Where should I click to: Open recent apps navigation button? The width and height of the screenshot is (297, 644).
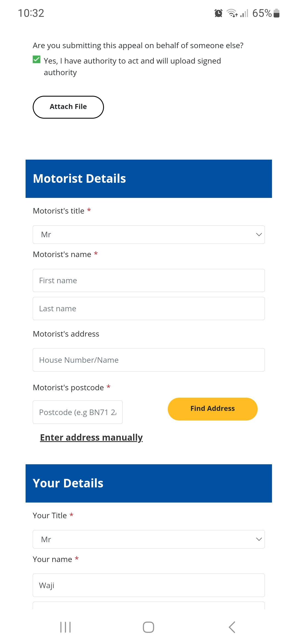[x=65, y=627]
